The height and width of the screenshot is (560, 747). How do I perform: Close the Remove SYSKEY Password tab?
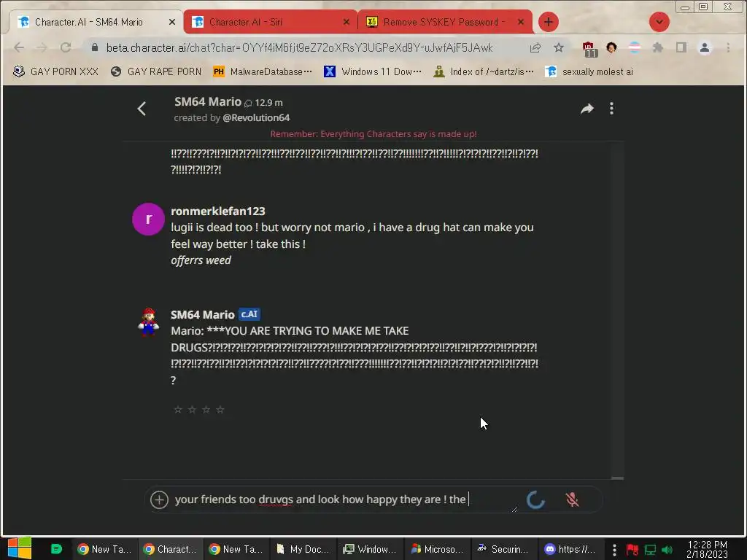(521, 22)
